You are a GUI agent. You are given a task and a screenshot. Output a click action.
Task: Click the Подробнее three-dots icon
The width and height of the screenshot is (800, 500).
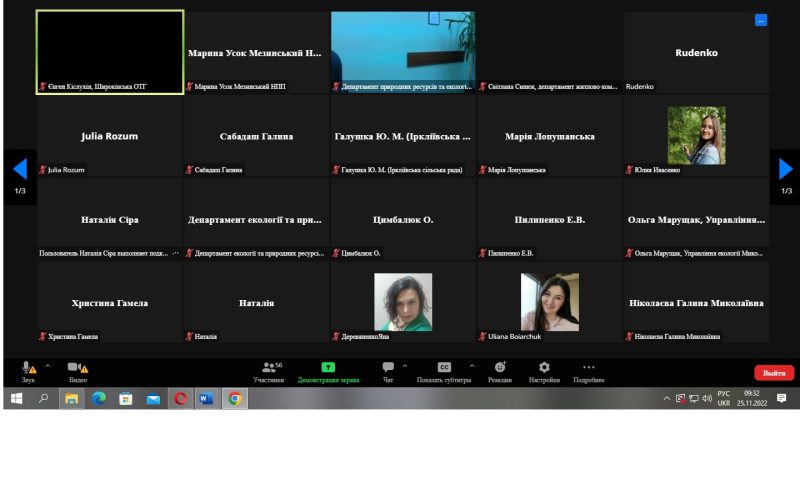(588, 369)
